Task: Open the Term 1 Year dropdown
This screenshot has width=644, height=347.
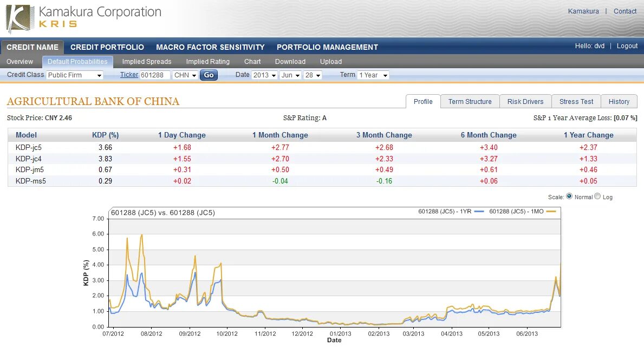Action: (x=373, y=75)
